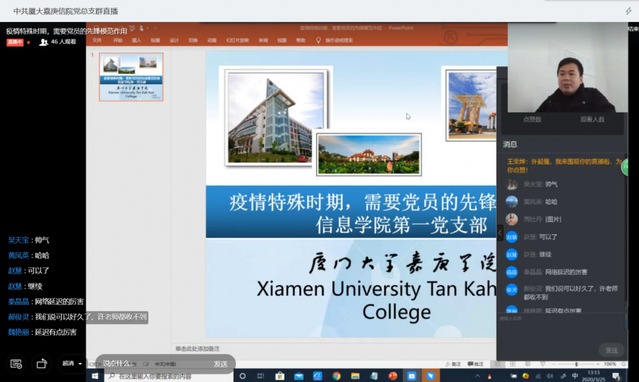Open the Mail app in taskbar

tap(299, 376)
